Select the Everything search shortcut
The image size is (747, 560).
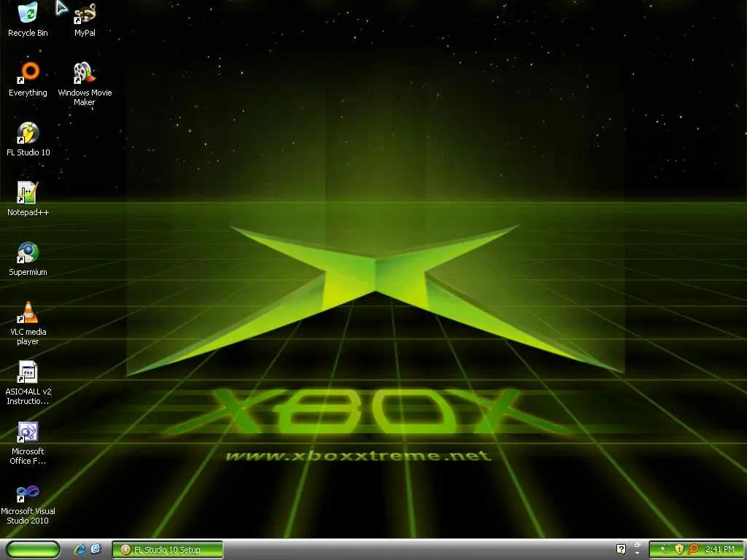(x=28, y=79)
